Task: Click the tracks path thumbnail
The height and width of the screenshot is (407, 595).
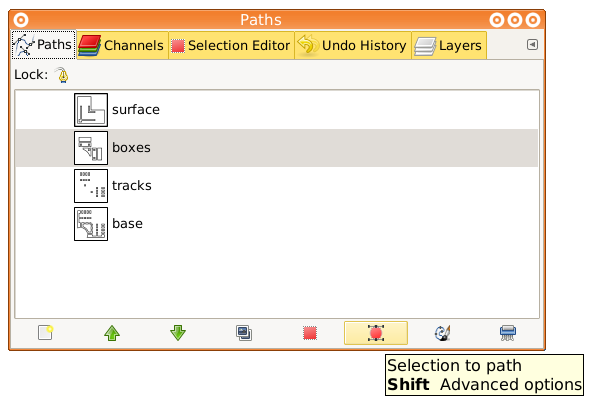Action: [x=91, y=186]
